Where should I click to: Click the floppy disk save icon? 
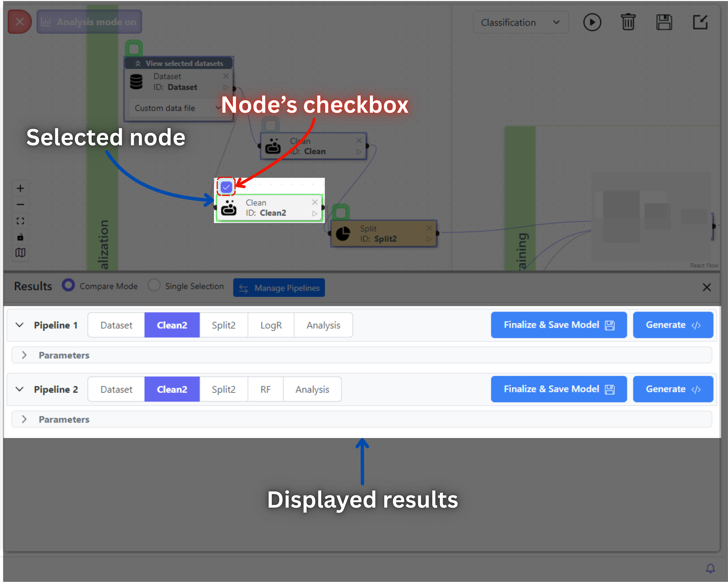(664, 22)
